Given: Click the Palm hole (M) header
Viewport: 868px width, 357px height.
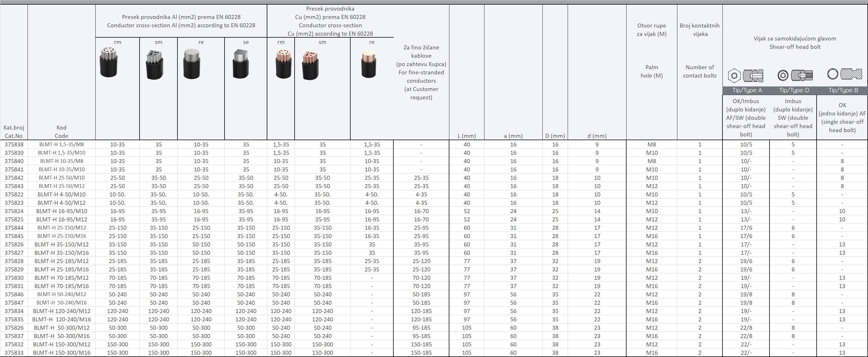Looking at the screenshot, I should (651, 72).
